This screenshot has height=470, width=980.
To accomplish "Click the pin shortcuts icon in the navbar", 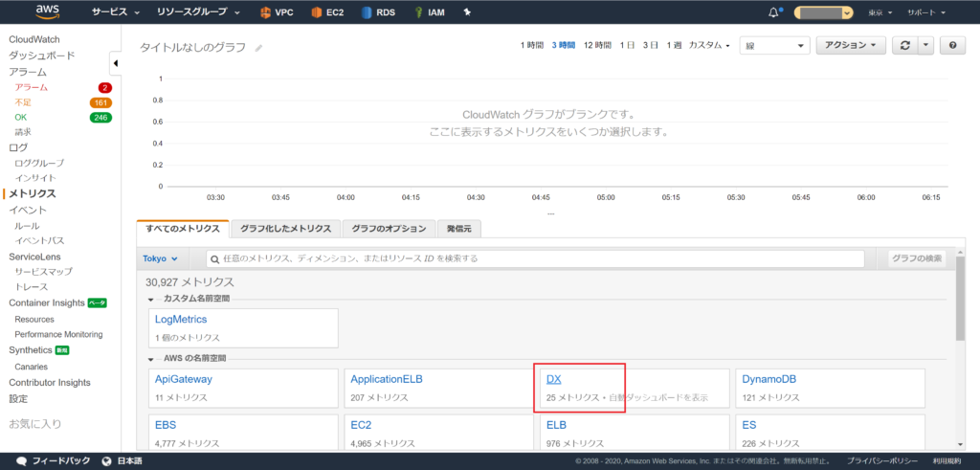I will pyautogui.click(x=467, y=13).
